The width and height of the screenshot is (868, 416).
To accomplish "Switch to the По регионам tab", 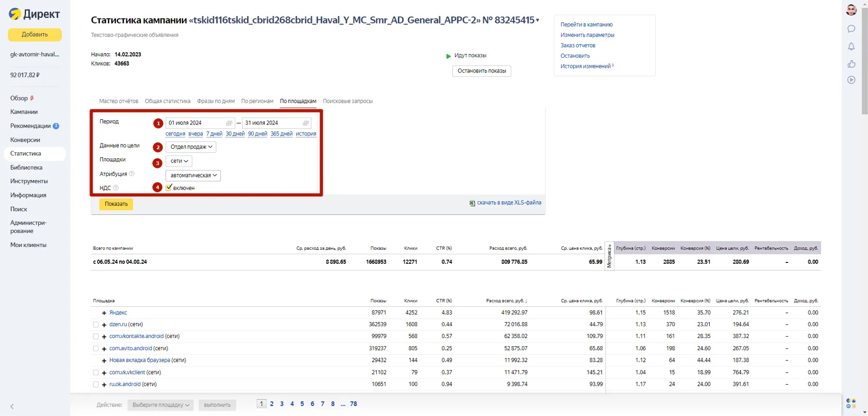I will [257, 101].
